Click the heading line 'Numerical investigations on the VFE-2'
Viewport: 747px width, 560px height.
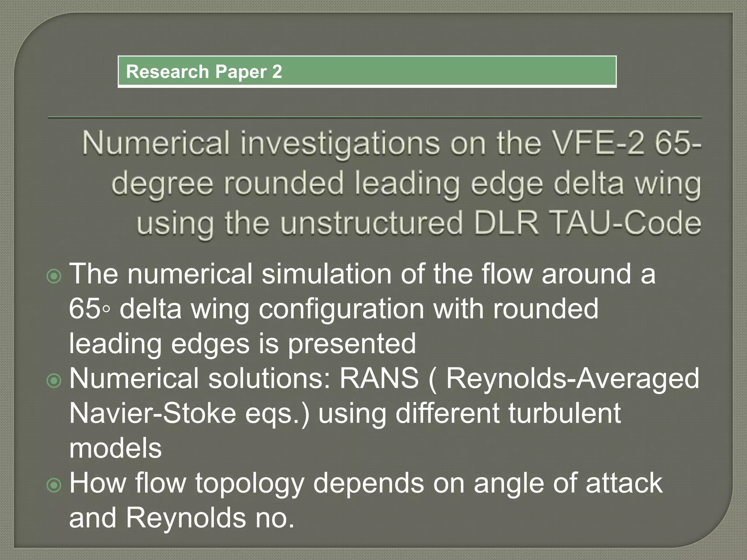point(391,143)
